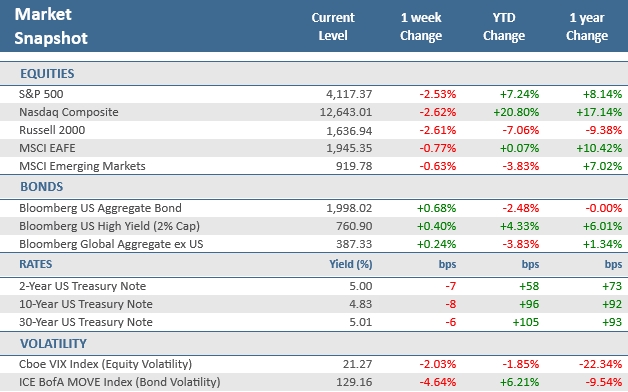Click MOVE Index weekly change -4.64%
Viewport: 628px width, 392px height.
click(x=438, y=382)
